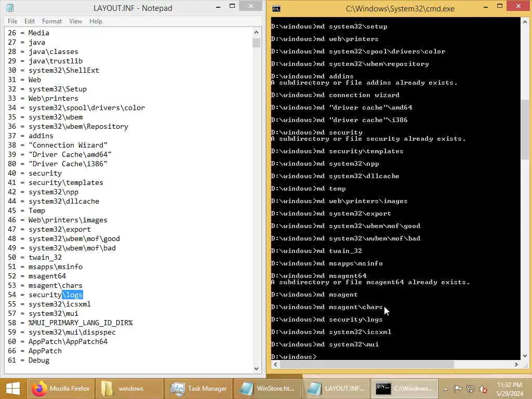
Task: Switch to Task Manager taskbar button
Action: pos(199,389)
